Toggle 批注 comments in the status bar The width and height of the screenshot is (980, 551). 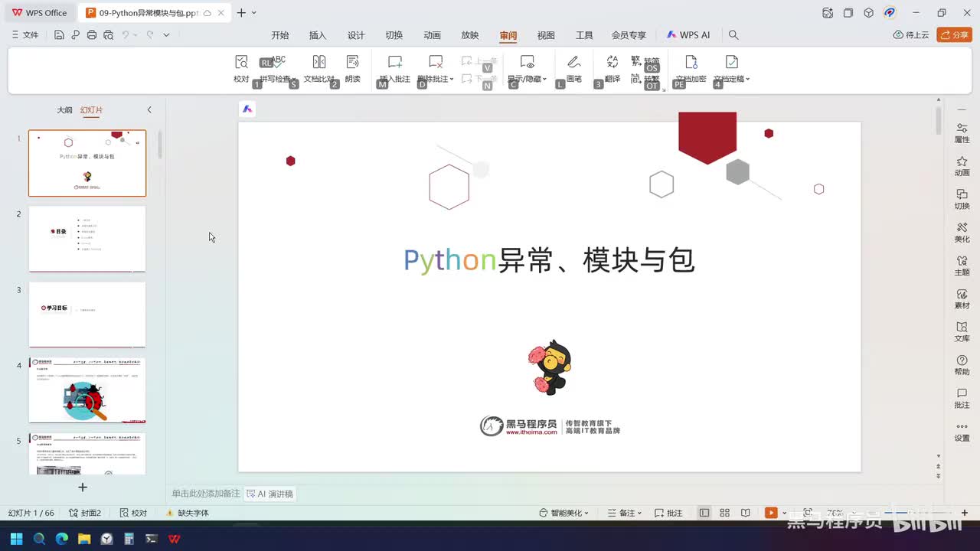pyautogui.click(x=667, y=513)
